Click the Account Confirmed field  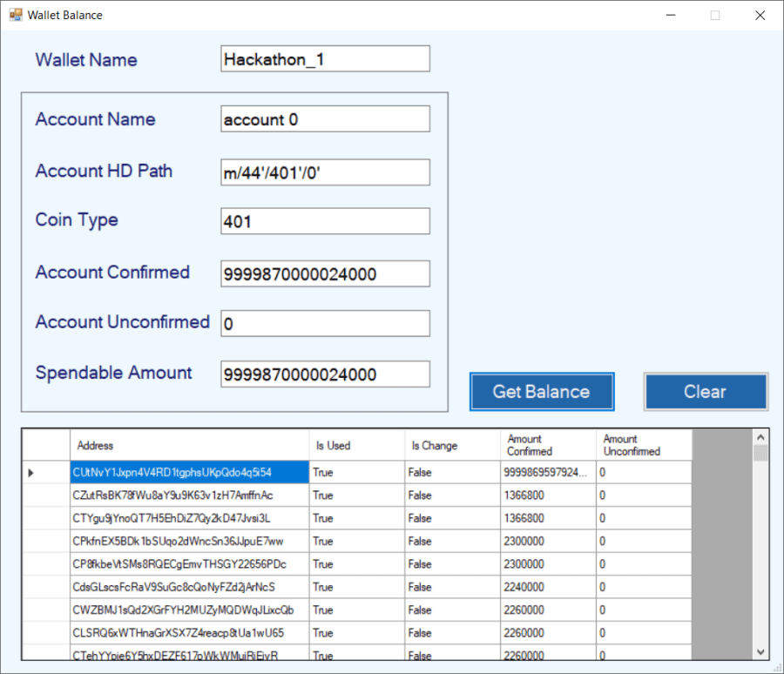tap(324, 273)
